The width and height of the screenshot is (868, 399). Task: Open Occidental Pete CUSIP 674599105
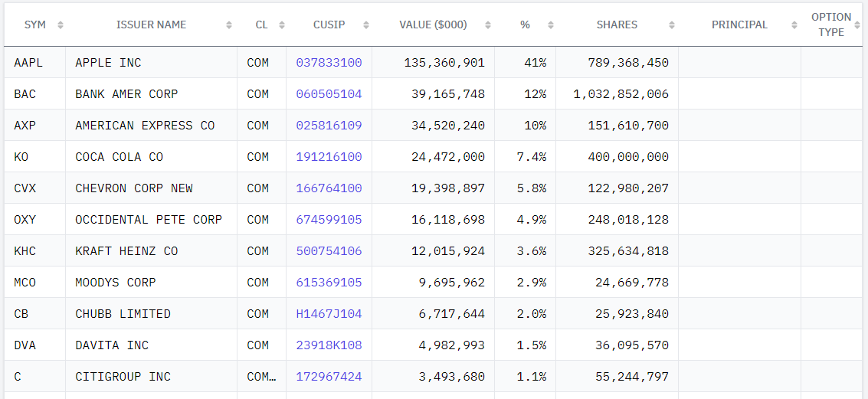[329, 220]
